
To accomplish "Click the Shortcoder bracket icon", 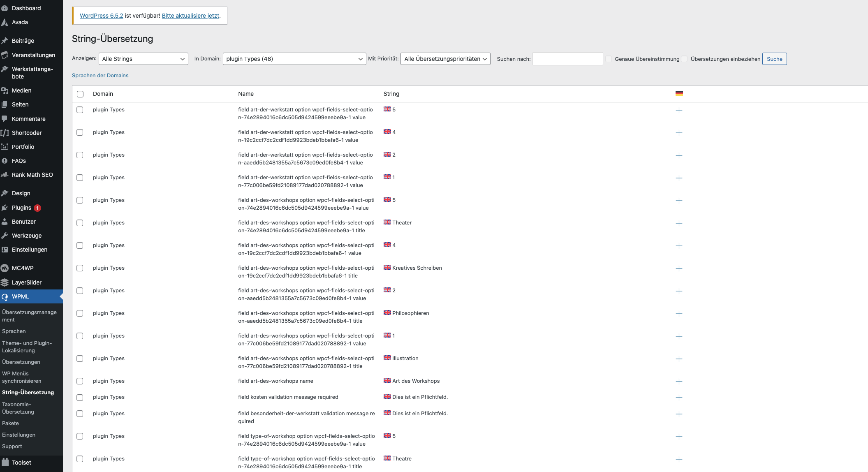I will tap(5, 133).
